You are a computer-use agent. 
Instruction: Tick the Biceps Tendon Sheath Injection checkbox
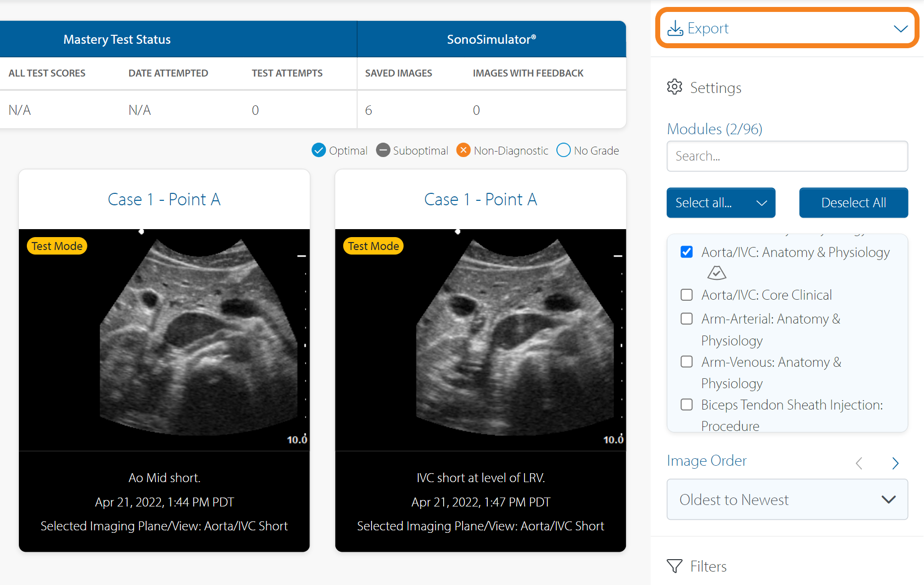(687, 405)
